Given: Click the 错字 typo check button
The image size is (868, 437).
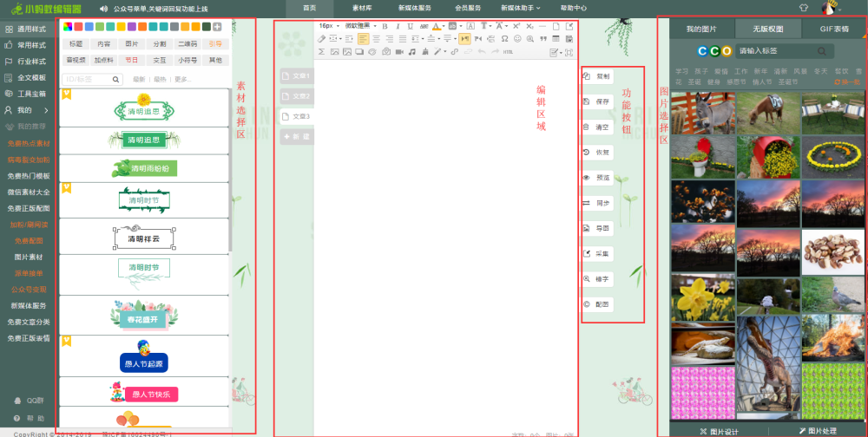Looking at the screenshot, I should 598,279.
